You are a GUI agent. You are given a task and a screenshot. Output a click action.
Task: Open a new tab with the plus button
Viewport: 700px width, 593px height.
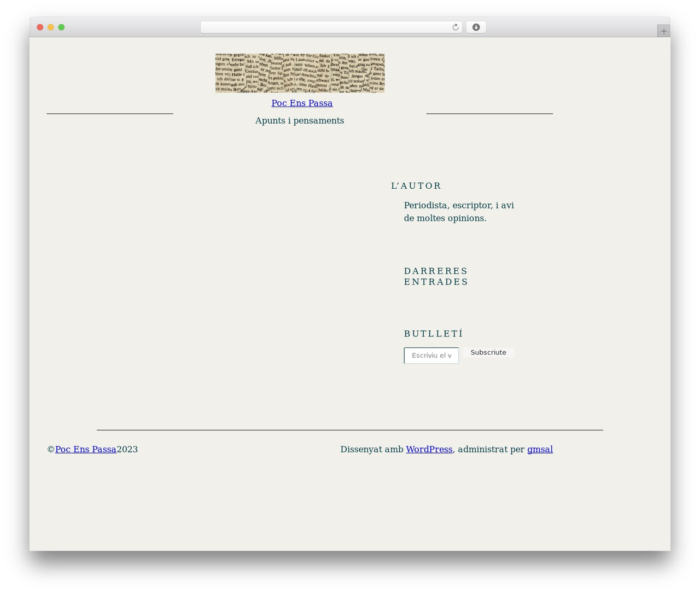tap(663, 31)
